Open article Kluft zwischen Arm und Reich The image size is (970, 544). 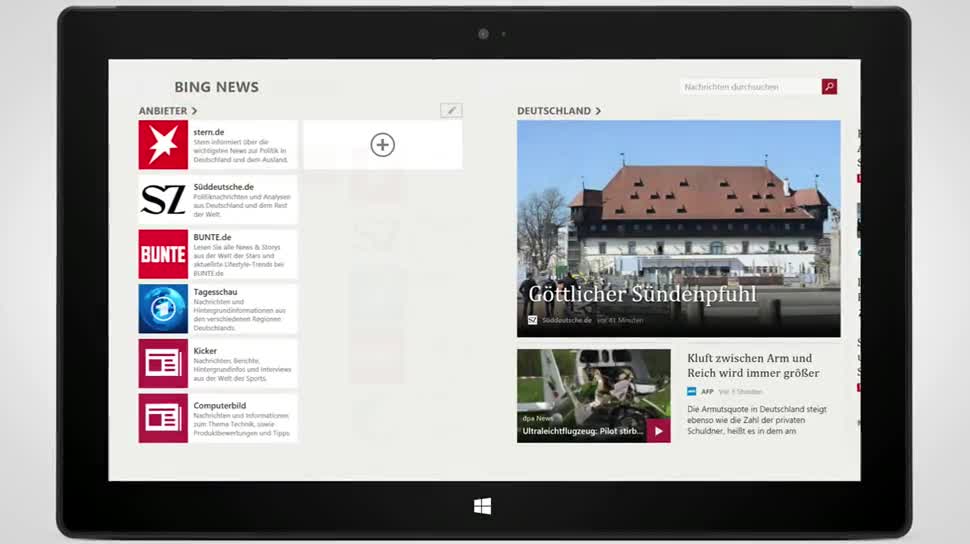[x=753, y=365]
